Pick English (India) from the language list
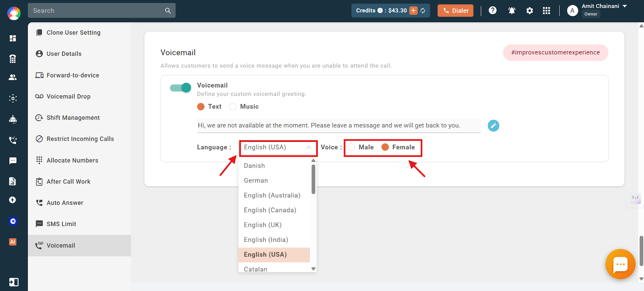The width and height of the screenshot is (644, 291). (274, 240)
